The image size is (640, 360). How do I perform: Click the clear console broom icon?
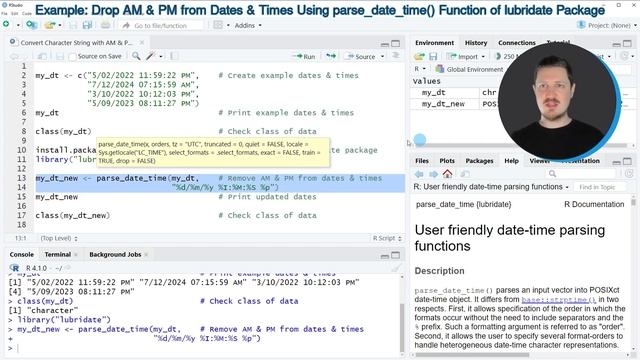click(396, 268)
